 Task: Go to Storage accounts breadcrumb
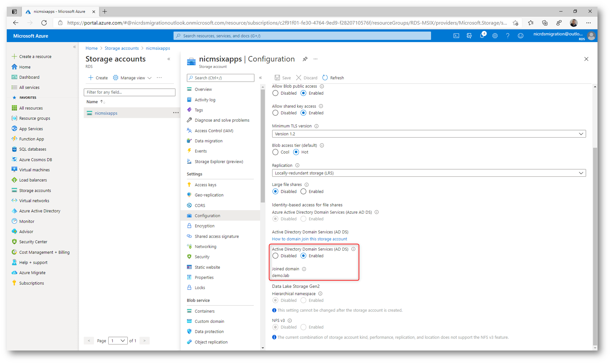121,48
